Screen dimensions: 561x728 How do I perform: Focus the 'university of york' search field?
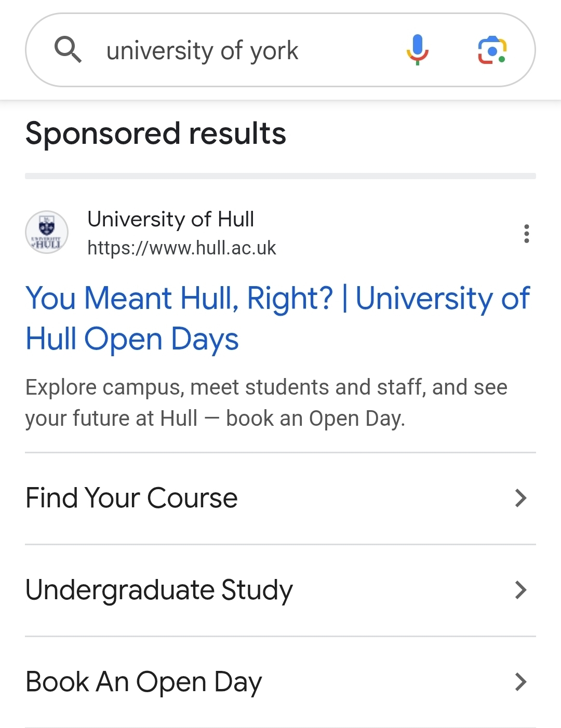202,51
